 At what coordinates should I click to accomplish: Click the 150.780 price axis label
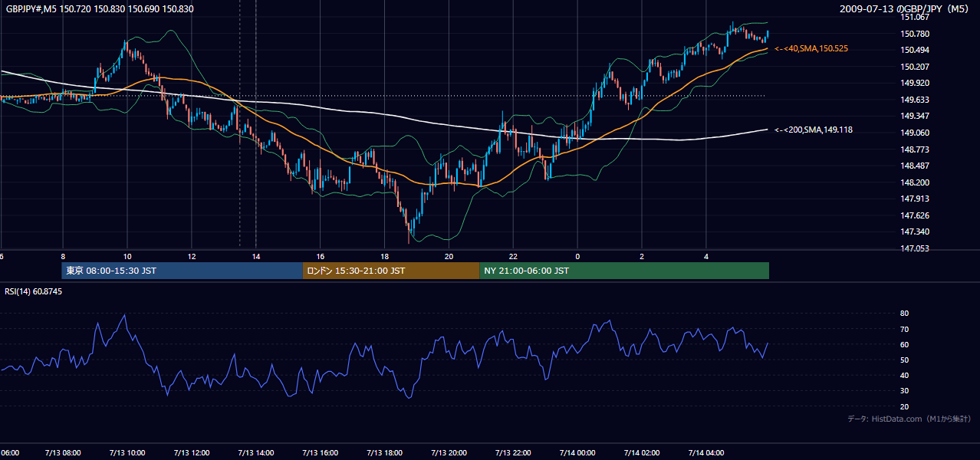[x=915, y=34]
